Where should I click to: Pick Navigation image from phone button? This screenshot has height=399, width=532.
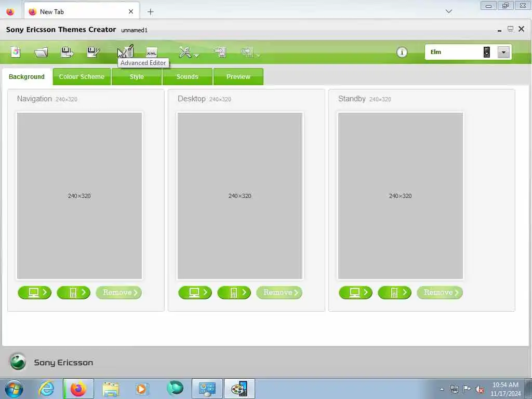[74, 292]
